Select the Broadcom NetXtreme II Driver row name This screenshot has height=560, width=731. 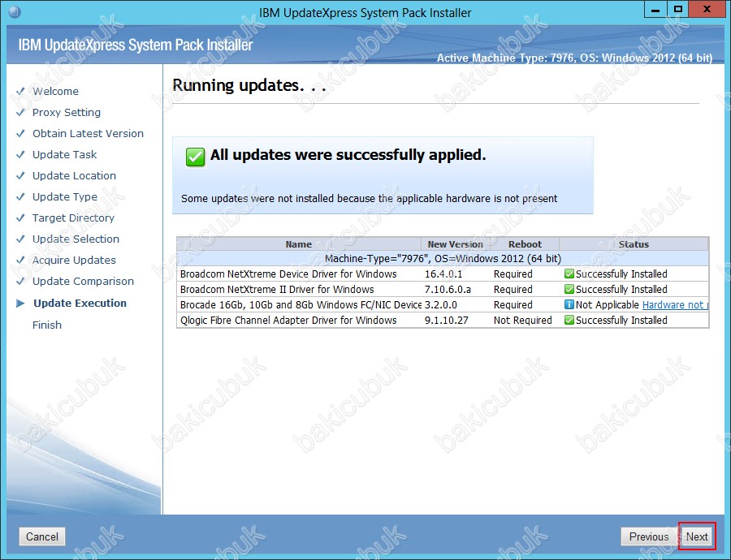(277, 289)
